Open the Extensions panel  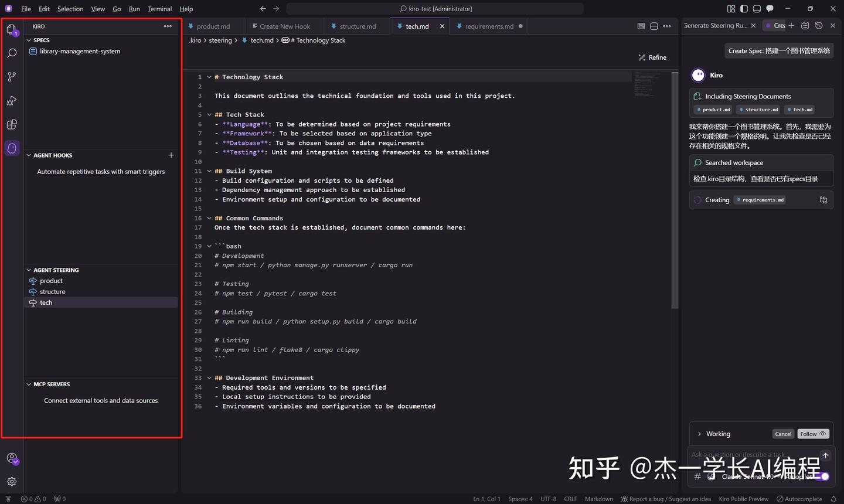(x=12, y=124)
